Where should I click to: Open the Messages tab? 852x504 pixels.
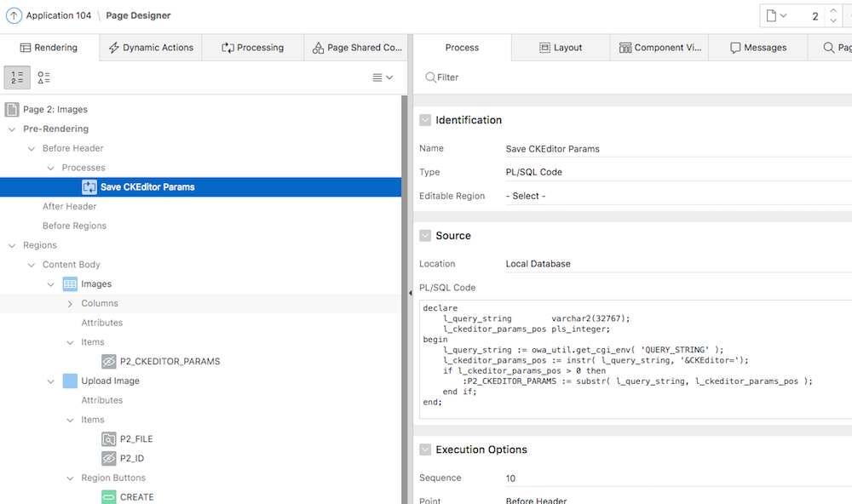pos(757,48)
